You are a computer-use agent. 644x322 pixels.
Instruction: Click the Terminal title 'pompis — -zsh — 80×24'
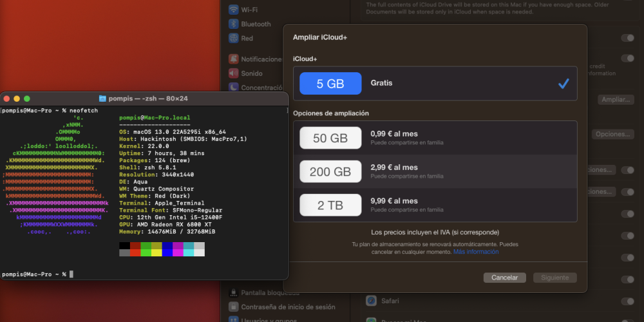(148, 99)
